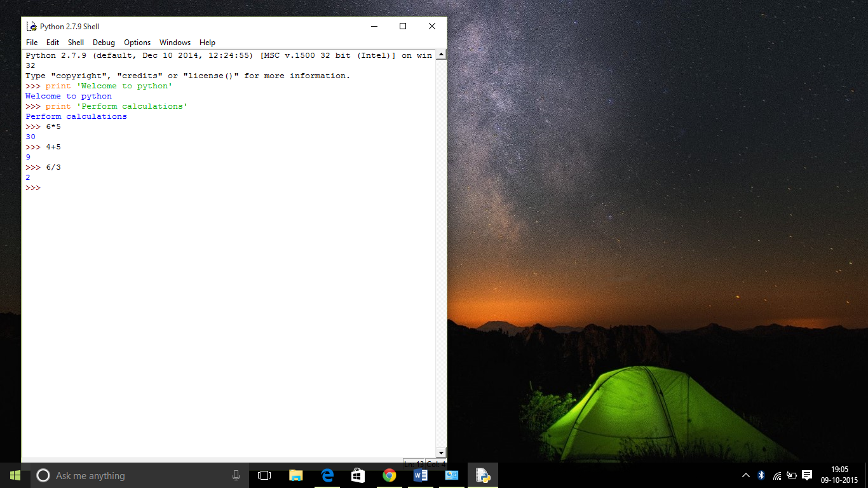868x488 pixels.
Task: Click the print 'Perform calculations' command line
Action: [107, 106]
